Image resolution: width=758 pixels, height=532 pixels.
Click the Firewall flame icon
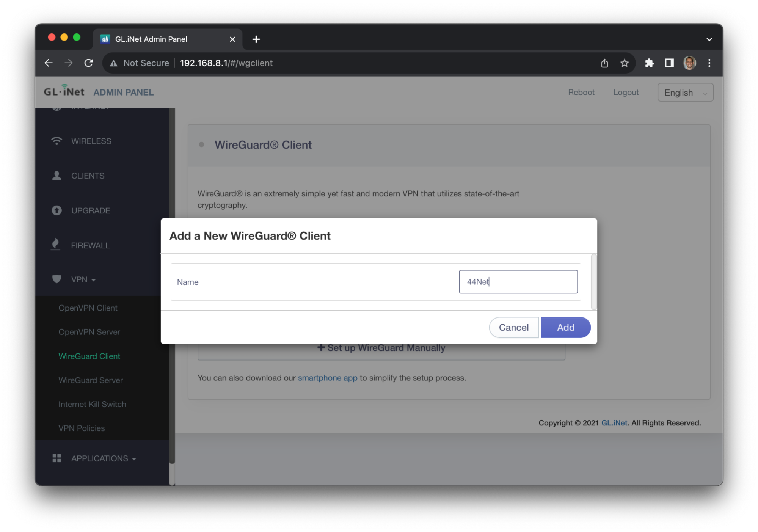click(x=56, y=245)
